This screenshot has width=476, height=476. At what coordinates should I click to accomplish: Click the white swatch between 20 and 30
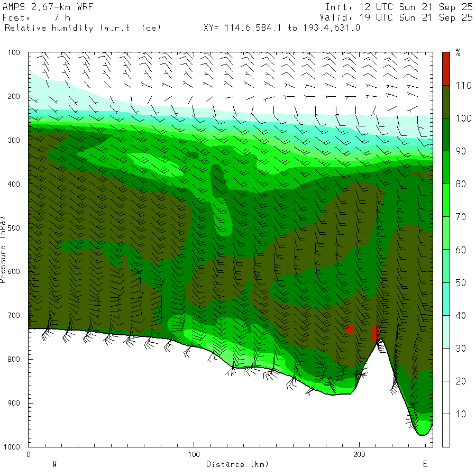[x=446, y=364]
